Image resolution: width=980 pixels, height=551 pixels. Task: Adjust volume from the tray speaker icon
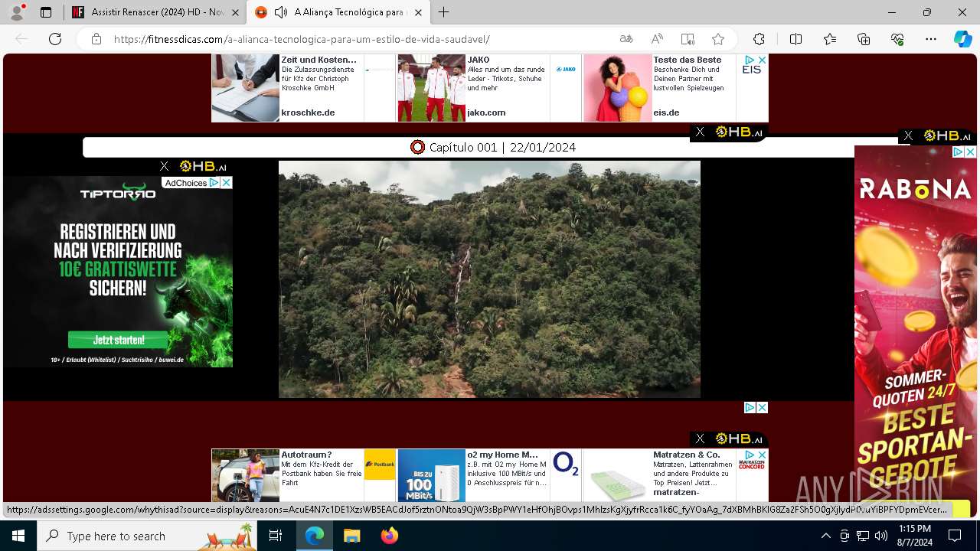tap(881, 536)
